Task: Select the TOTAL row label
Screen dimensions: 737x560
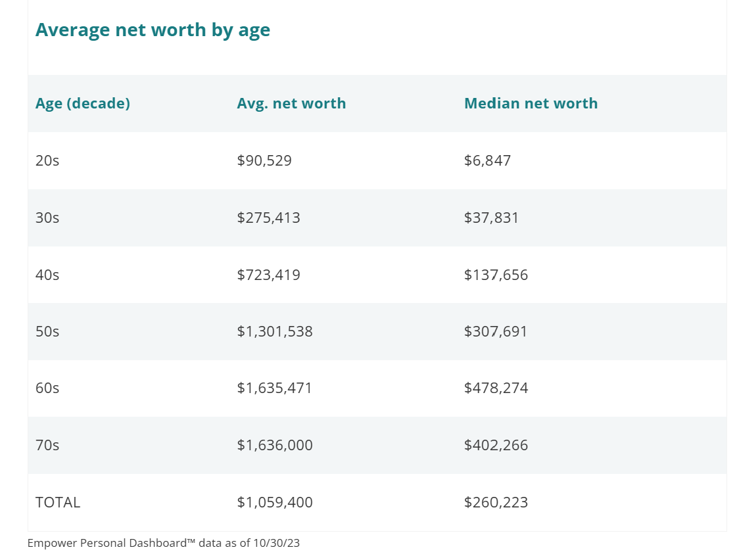Action: tap(58, 503)
